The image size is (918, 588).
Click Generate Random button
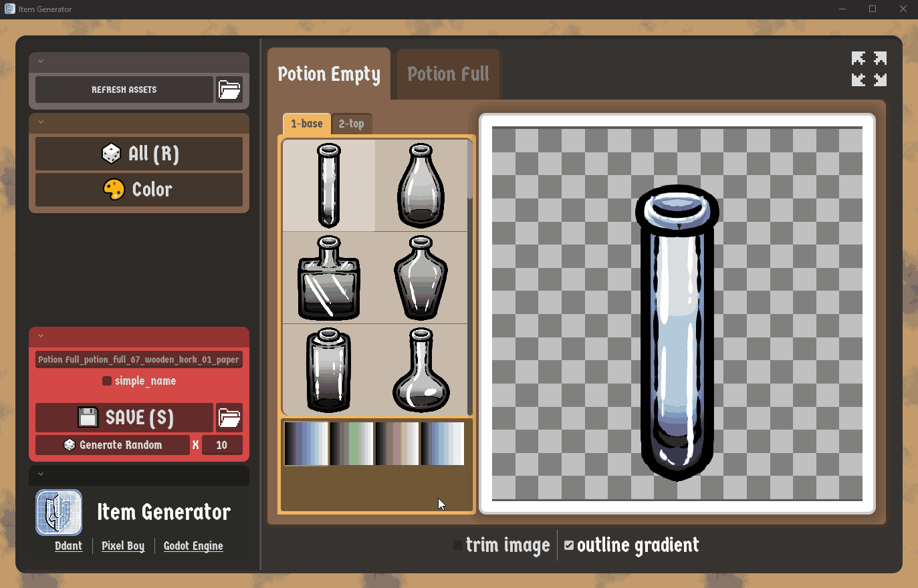pos(112,445)
